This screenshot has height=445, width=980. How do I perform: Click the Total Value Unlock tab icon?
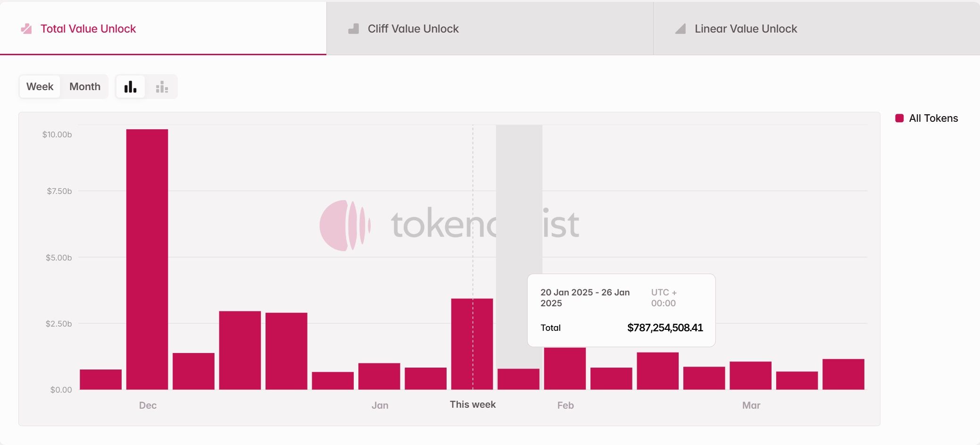[26, 29]
